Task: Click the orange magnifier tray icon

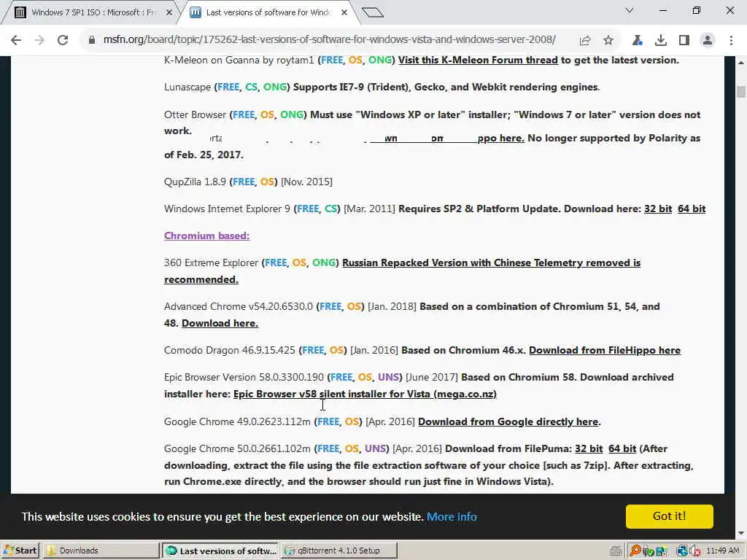Action: tap(635, 551)
